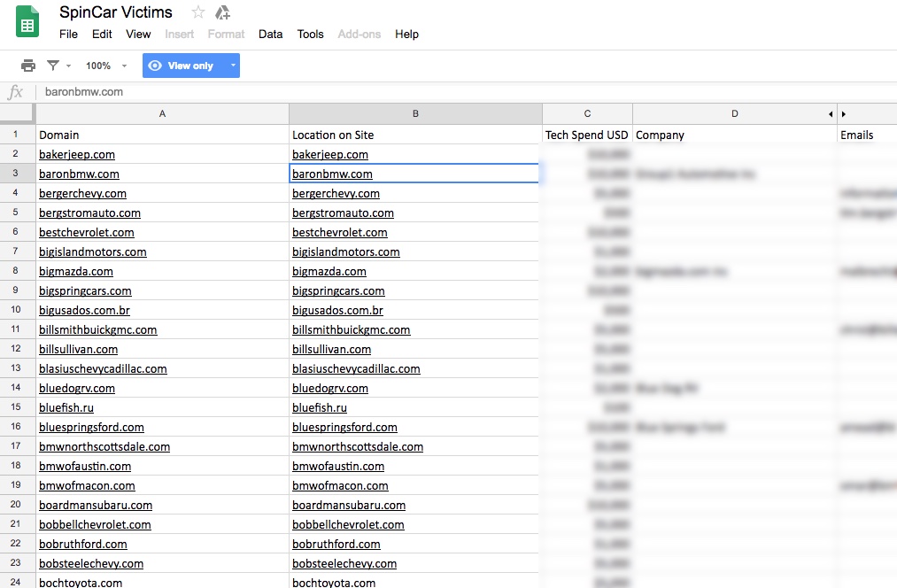Select the Location on Site header cell
The height and width of the screenshot is (588, 897).
pos(415,135)
